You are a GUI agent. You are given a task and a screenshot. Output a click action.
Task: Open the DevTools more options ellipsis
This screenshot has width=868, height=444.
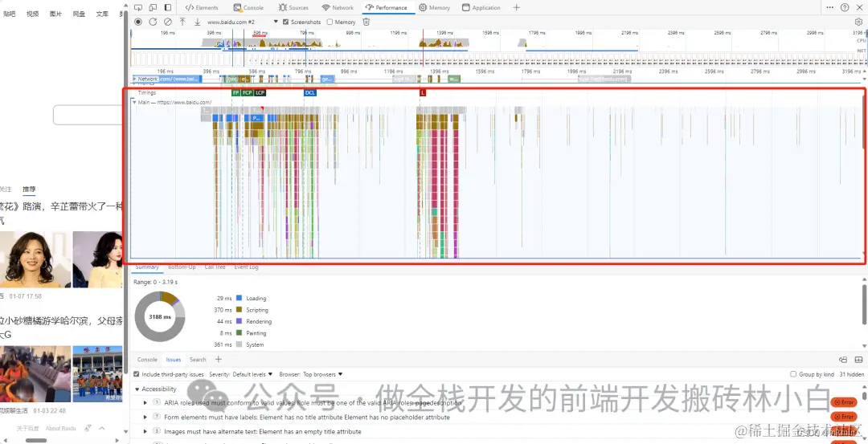coord(829,8)
